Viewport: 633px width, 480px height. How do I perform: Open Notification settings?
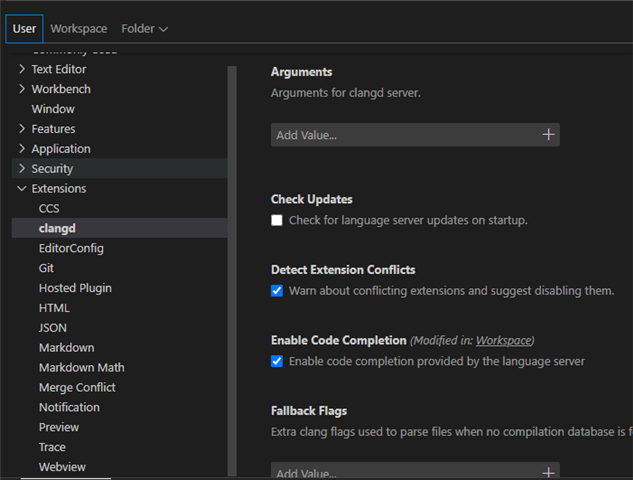coord(69,407)
